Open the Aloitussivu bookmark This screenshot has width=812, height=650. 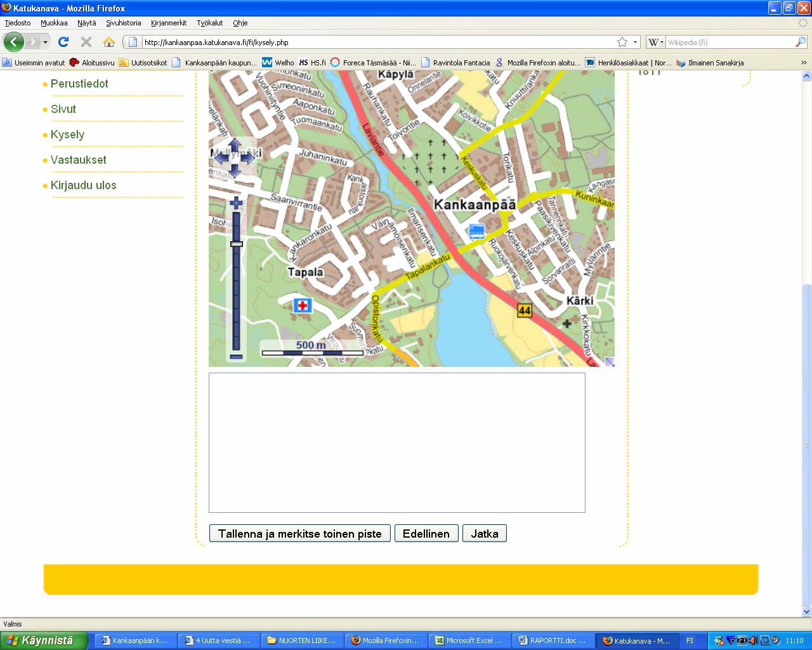(92, 63)
